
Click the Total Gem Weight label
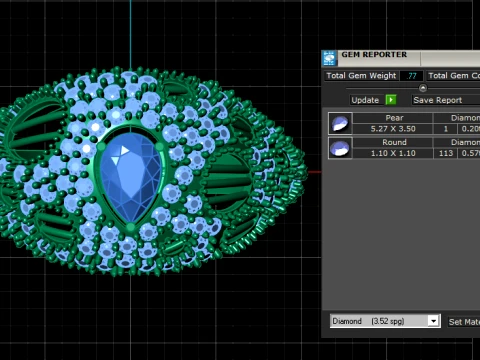361,76
